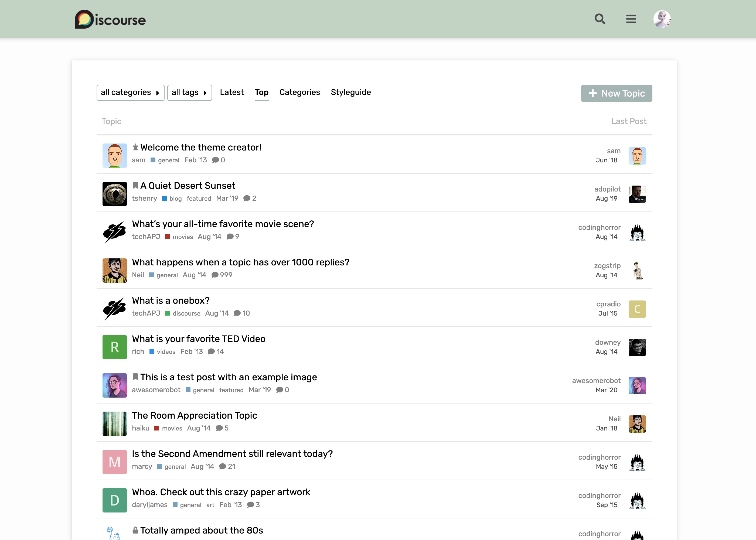
Task: Click the Discourse logo
Action: (110, 19)
